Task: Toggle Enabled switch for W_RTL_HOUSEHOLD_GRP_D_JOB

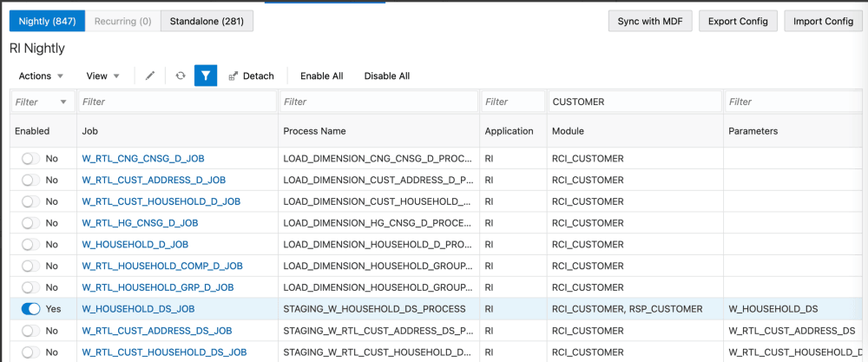Action: coord(31,287)
